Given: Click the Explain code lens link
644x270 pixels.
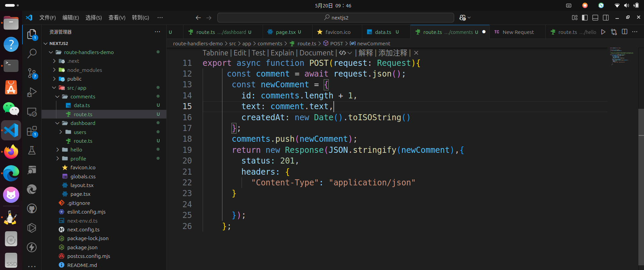Looking at the screenshot, I should pyautogui.click(x=282, y=53).
